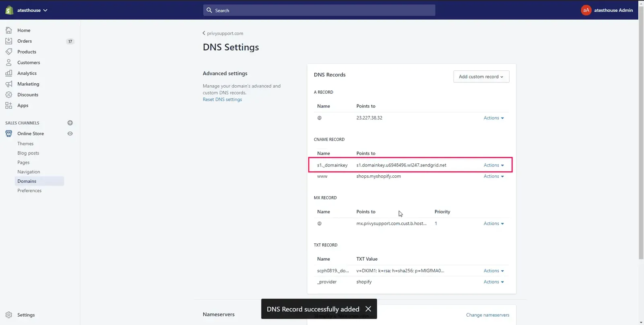The image size is (644, 325).
Task: Add a sales channel with plus icon
Action: pos(70,123)
